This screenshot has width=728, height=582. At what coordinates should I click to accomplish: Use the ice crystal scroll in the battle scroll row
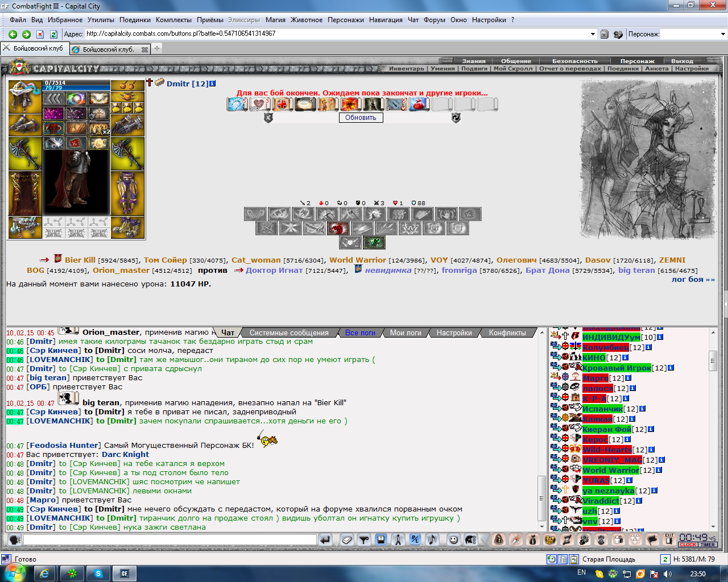click(x=237, y=104)
